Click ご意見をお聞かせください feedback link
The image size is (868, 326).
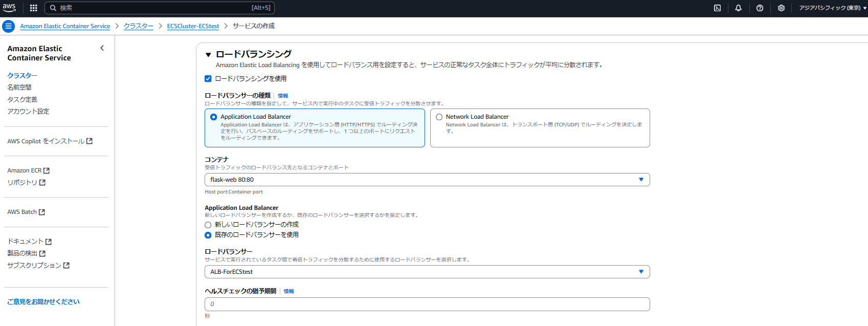click(43, 302)
